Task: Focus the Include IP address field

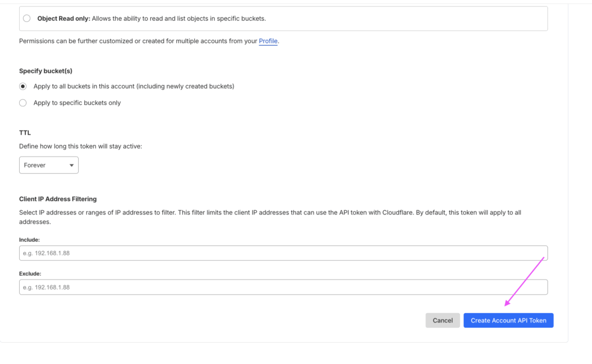Action: pyautogui.click(x=283, y=253)
